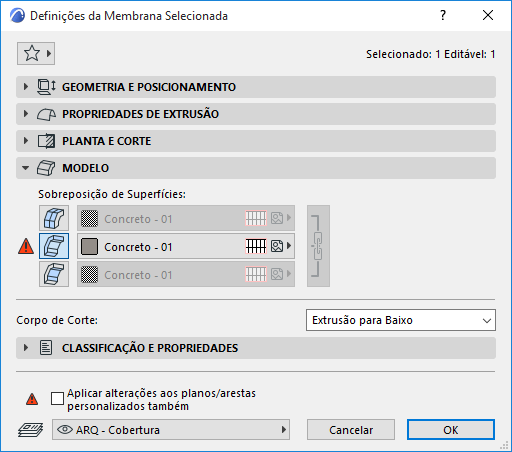512x452 pixels.
Task: Select the top surface override icon
Action: click(54, 218)
